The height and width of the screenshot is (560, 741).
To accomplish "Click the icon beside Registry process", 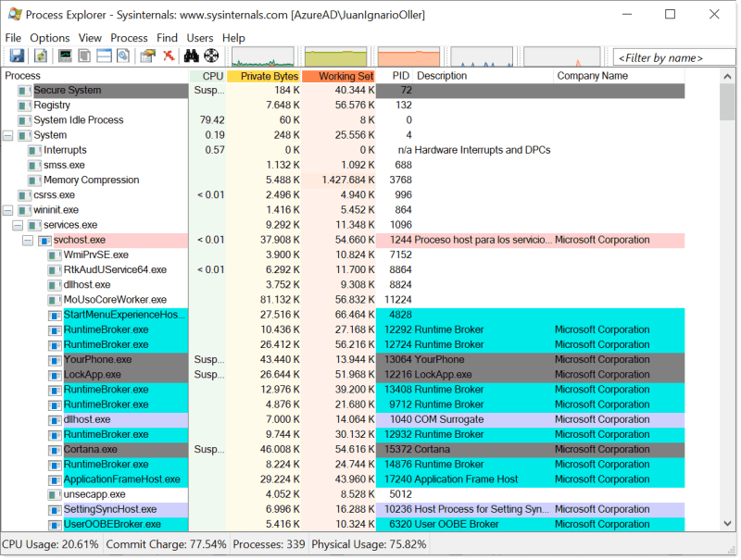I will click(x=25, y=106).
